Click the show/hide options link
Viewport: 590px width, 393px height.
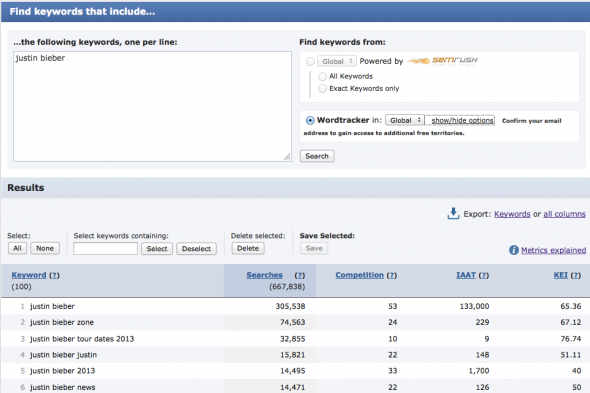tap(462, 120)
